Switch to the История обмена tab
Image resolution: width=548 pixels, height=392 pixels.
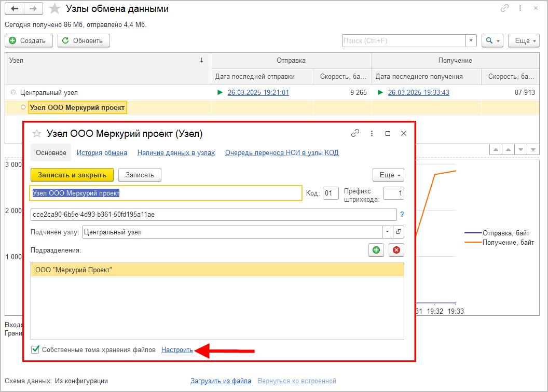coord(102,153)
